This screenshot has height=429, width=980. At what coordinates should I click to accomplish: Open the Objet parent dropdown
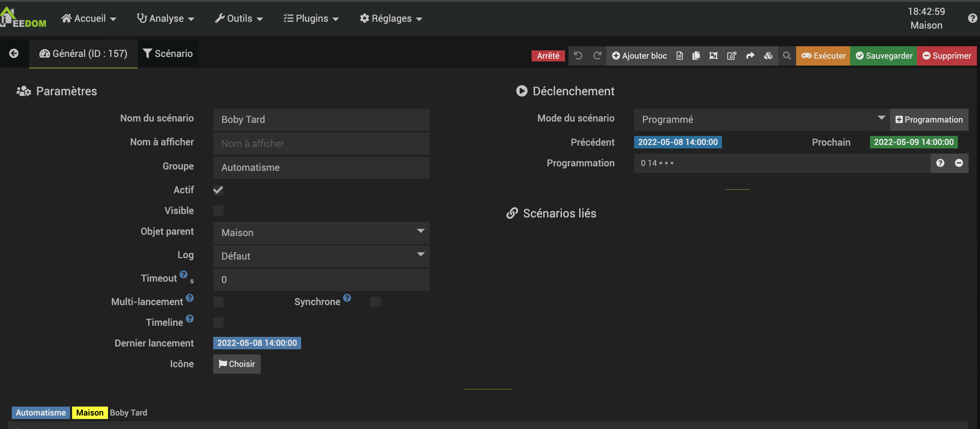coord(321,233)
